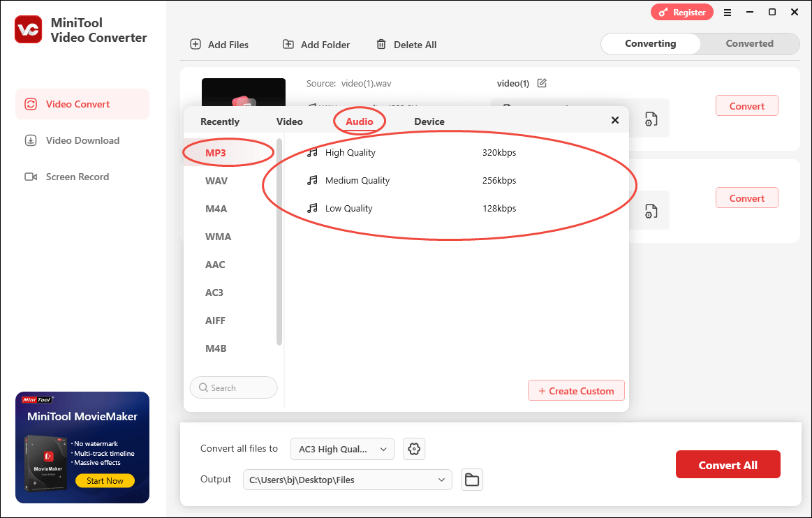Image resolution: width=812 pixels, height=518 pixels.
Task: Click the Medium Quality music note icon
Action: [x=312, y=180]
